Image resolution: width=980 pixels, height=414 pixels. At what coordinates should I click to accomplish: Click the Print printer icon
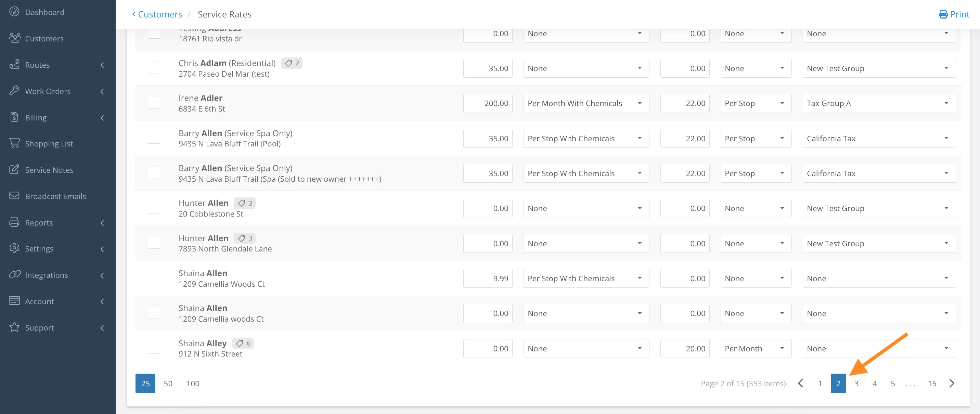(943, 14)
